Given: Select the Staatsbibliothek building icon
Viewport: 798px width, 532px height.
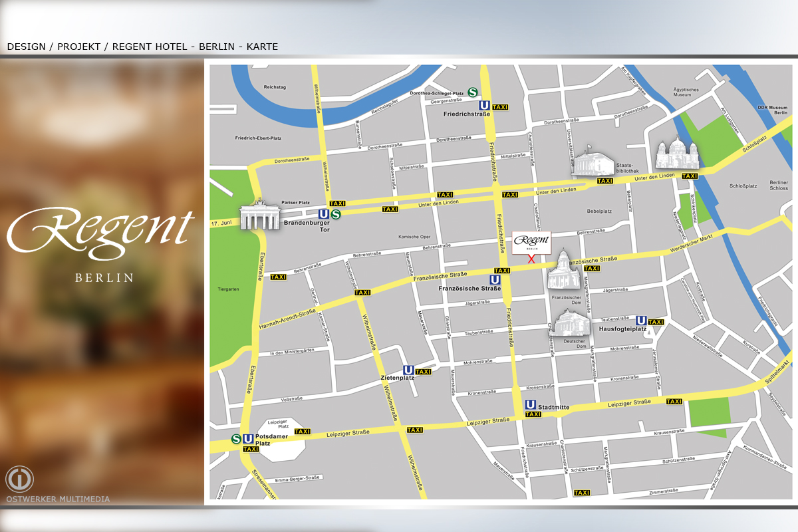Looking at the screenshot, I should [591, 162].
